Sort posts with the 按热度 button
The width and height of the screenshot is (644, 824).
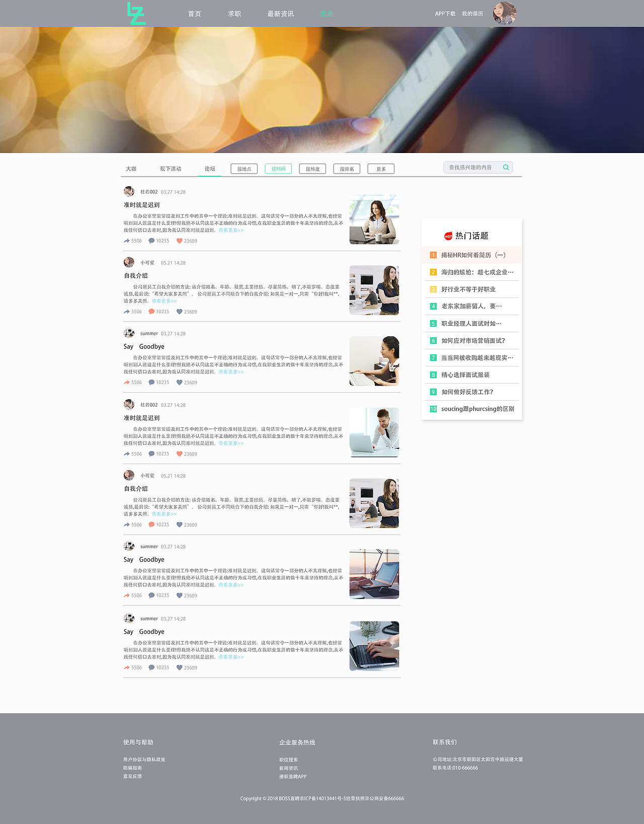pyautogui.click(x=312, y=169)
